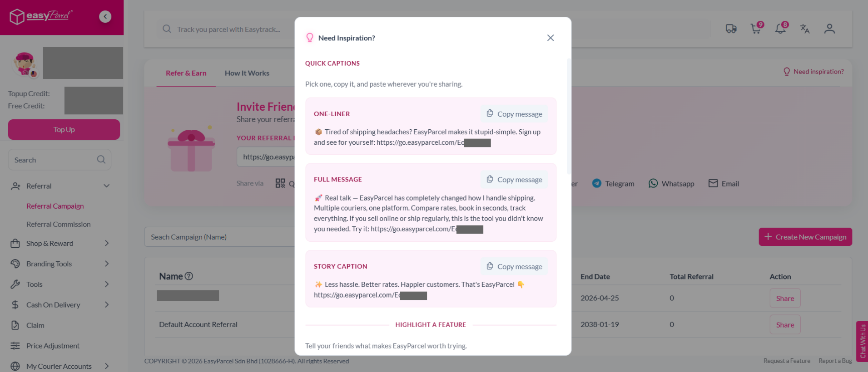The image size is (868, 372).
Task: Click the dialog's vertical scrollbar
Action: point(569,116)
